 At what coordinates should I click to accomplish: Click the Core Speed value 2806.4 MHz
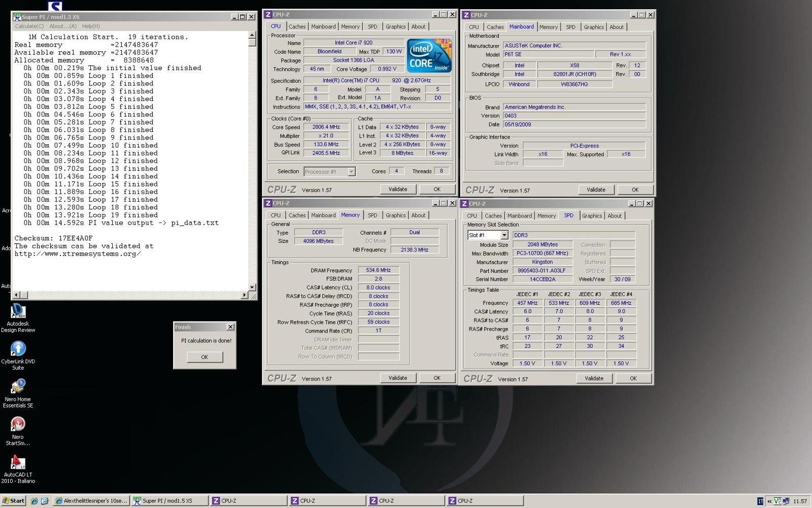[x=326, y=127]
